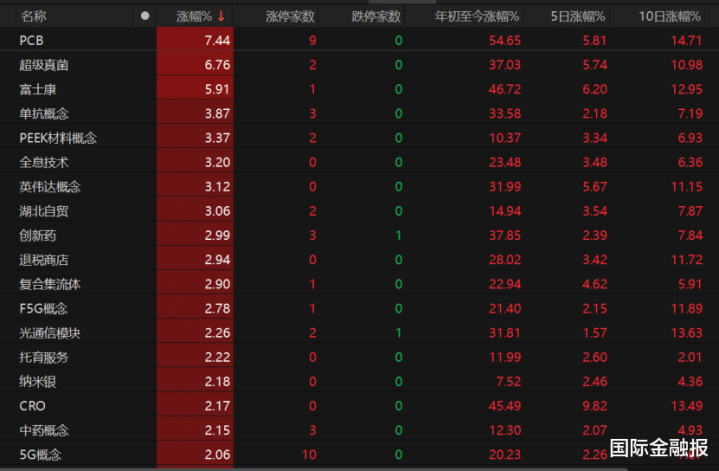Click 单抗概念's 3.87 change value
719x471 pixels.
coord(217,113)
